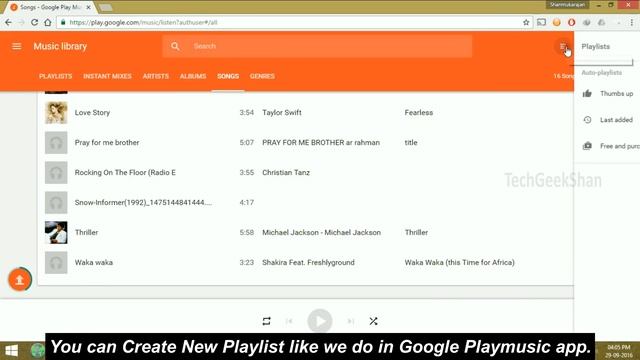Switch to the INSTANT MIXES tab

pos(107,76)
